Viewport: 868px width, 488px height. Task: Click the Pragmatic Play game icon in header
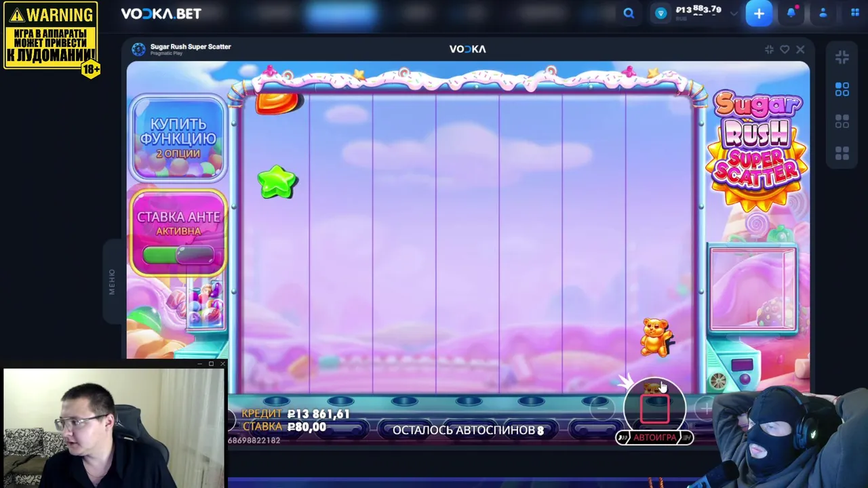(x=138, y=49)
